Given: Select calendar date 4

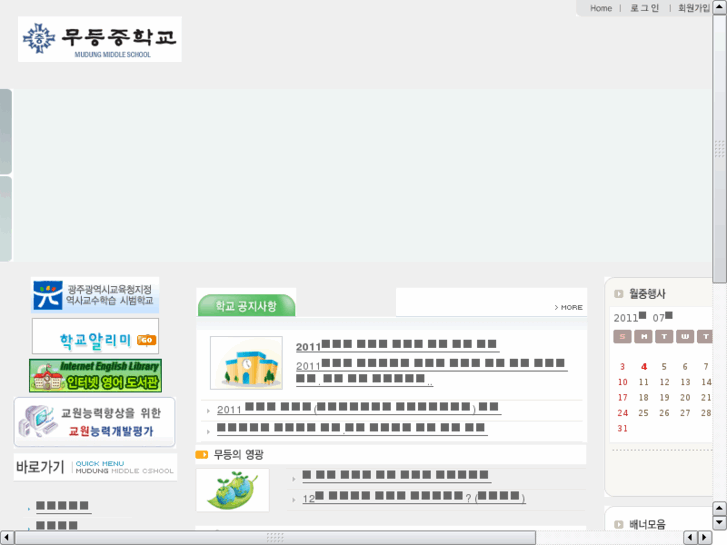Looking at the screenshot, I should (x=644, y=366).
